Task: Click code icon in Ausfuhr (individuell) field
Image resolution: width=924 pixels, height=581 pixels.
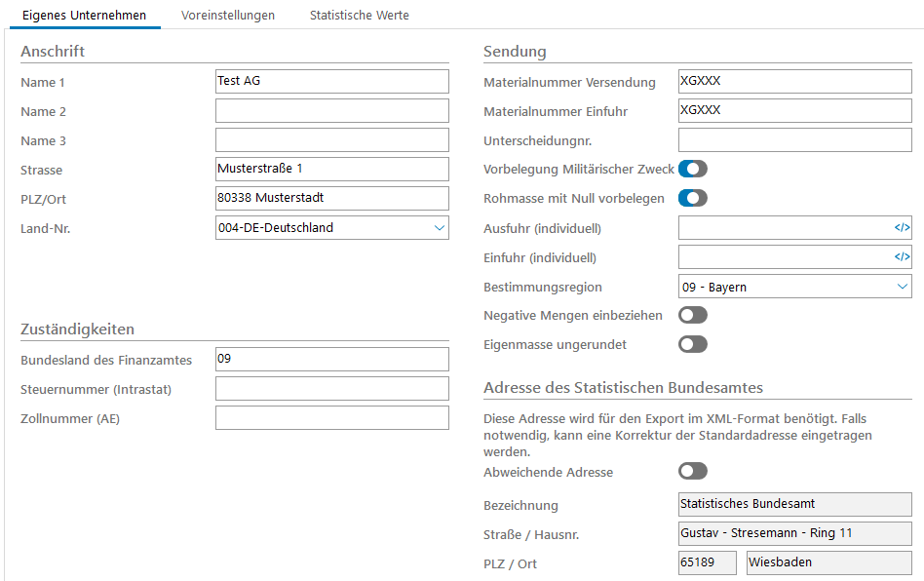Action: click(x=902, y=228)
